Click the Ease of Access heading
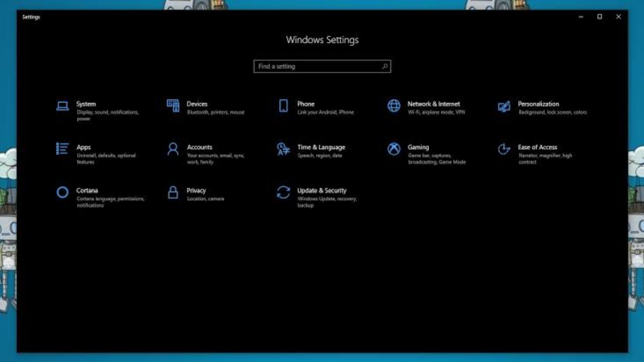The height and width of the screenshot is (362, 644). pyautogui.click(x=538, y=147)
